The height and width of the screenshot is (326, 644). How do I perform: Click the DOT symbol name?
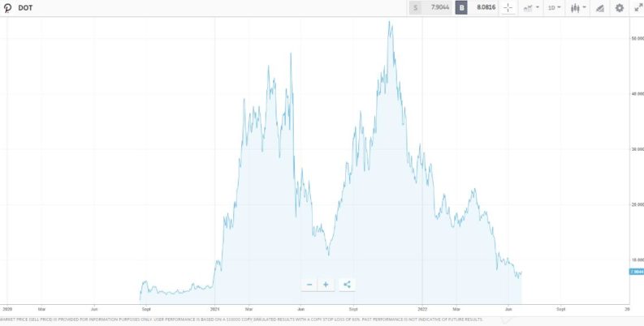click(25, 8)
